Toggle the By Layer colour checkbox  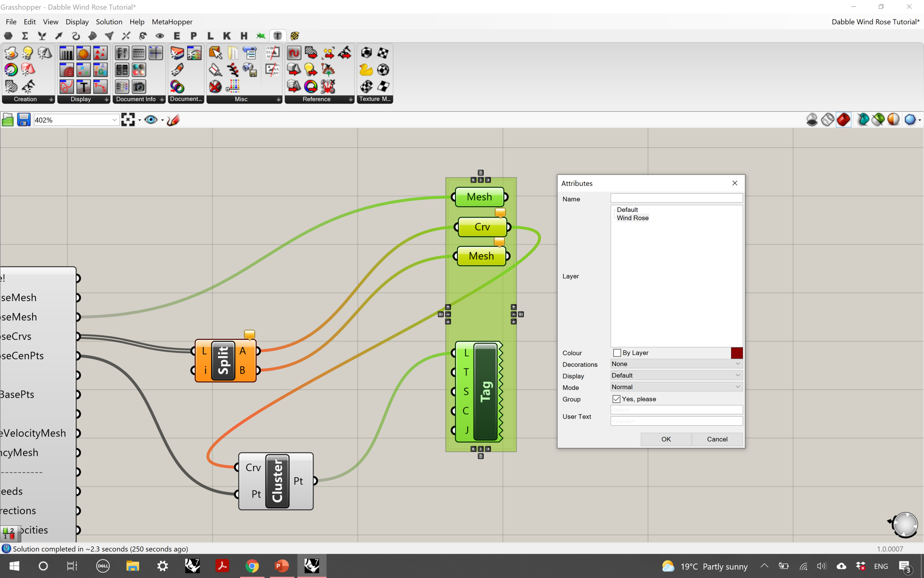615,352
